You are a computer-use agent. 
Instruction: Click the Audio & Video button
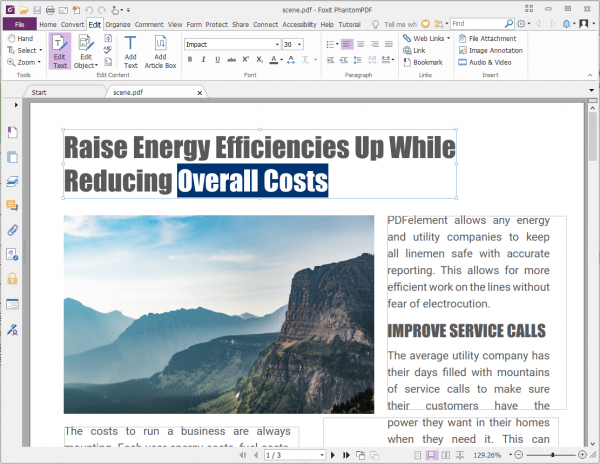(x=485, y=62)
